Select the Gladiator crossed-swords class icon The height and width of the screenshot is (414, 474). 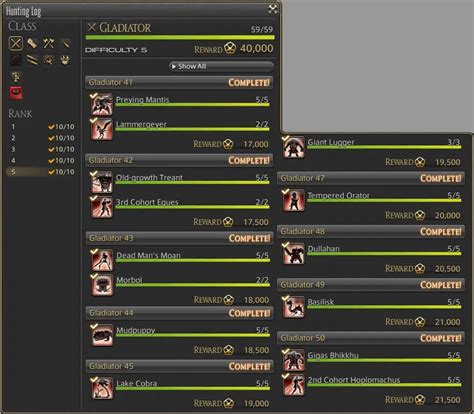(x=16, y=43)
